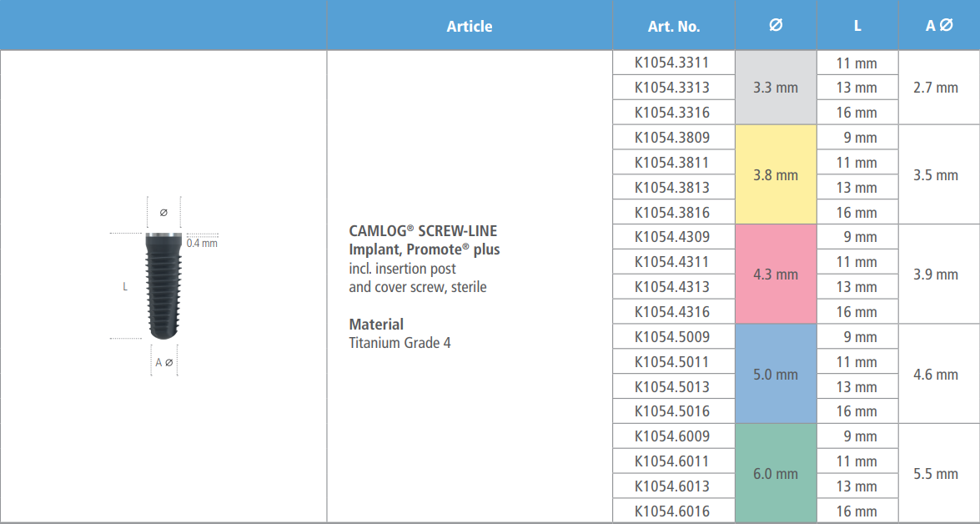Screen dimensions: 980x524
Task: Click article number K1054.3311
Action: point(672,63)
